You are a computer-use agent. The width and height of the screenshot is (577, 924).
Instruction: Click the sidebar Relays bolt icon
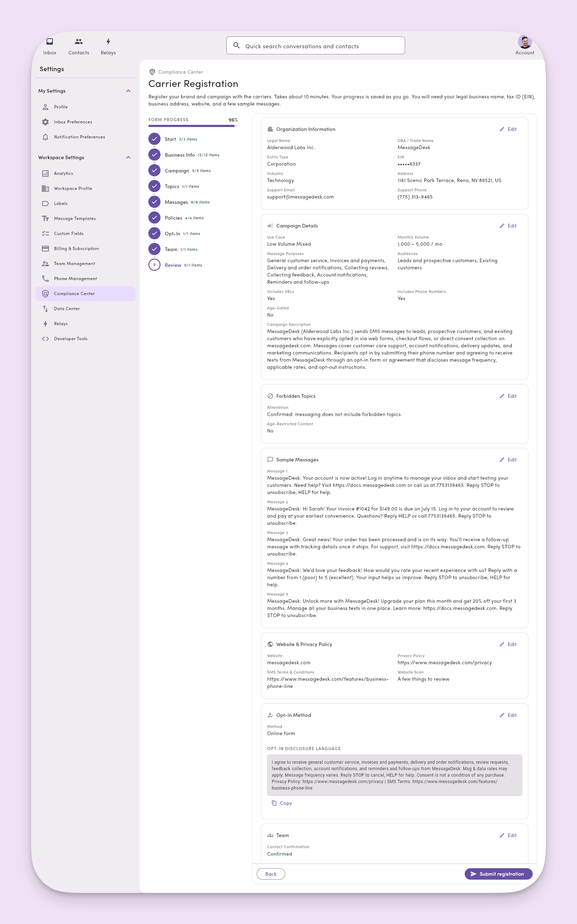point(45,323)
